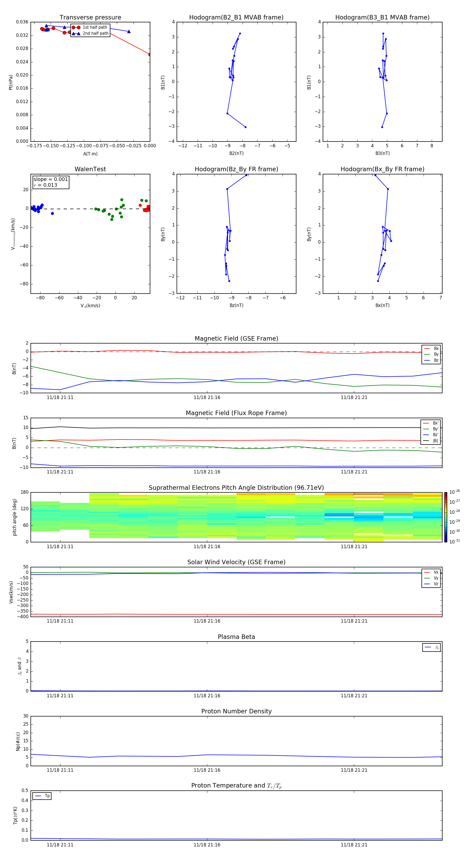
Task: Click '2nd half path' legend entry
Action: pos(90,33)
